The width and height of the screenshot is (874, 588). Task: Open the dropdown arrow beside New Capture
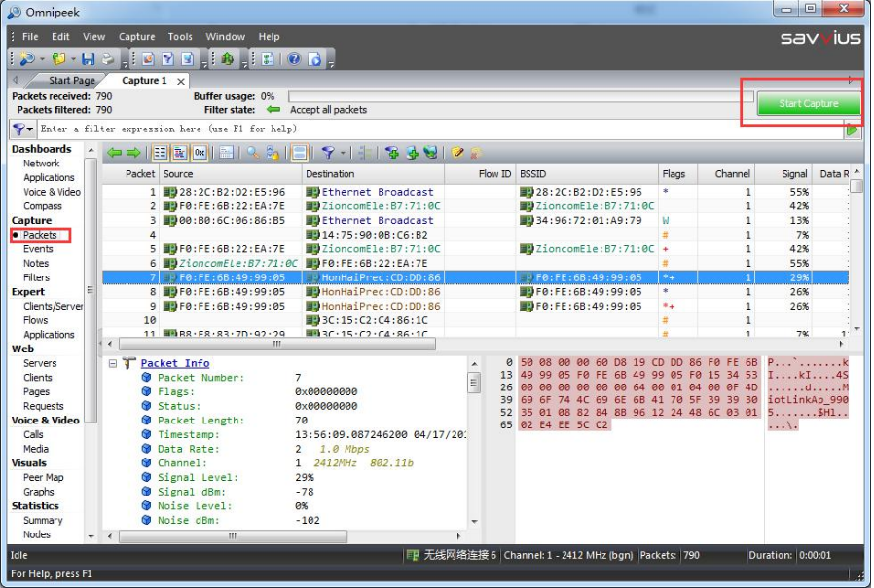43,59
